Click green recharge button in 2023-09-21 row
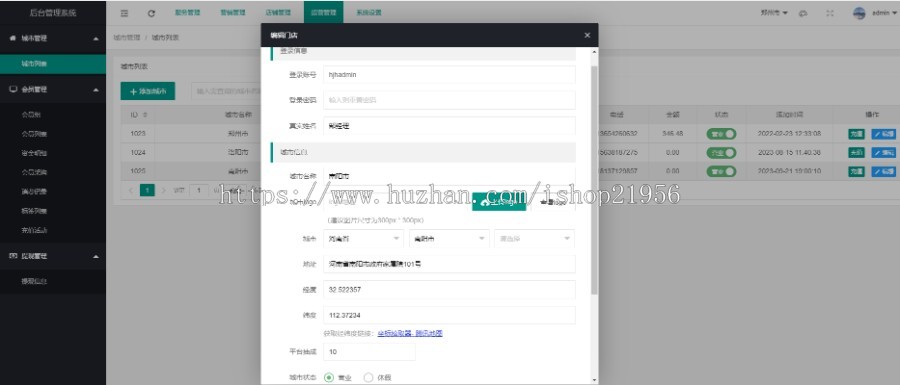 (856, 171)
